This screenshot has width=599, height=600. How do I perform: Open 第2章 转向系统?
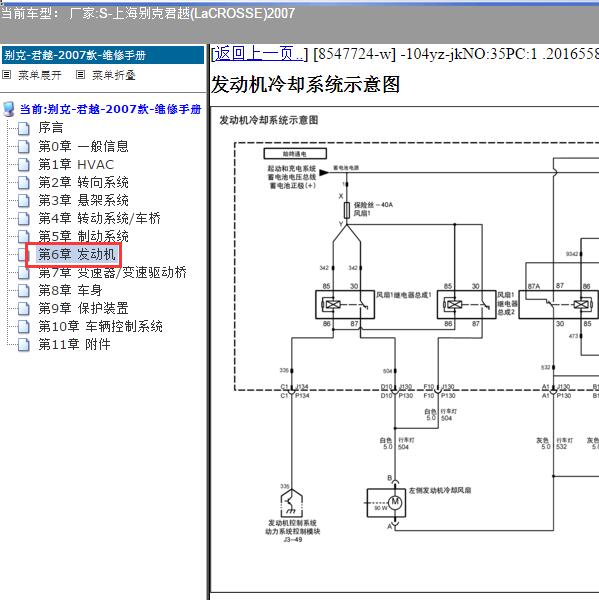pyautogui.click(x=83, y=183)
